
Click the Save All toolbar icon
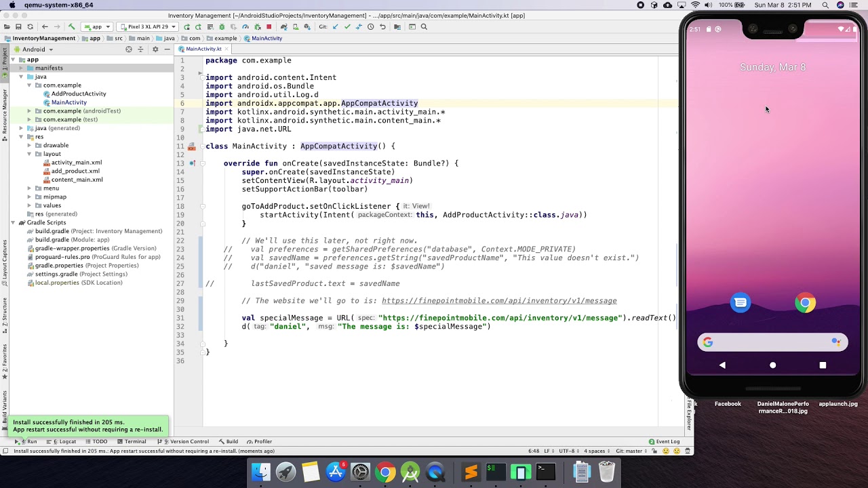(18, 27)
